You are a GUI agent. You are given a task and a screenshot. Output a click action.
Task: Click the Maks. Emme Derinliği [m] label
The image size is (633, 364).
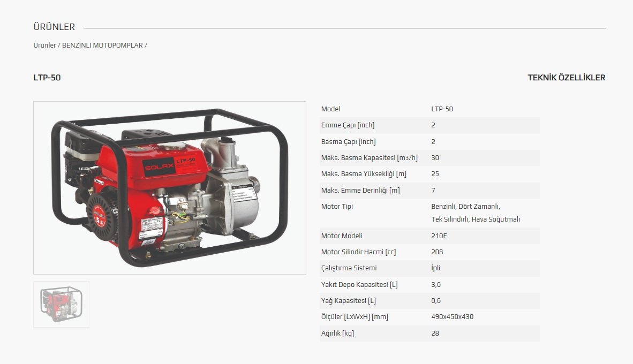[360, 191]
